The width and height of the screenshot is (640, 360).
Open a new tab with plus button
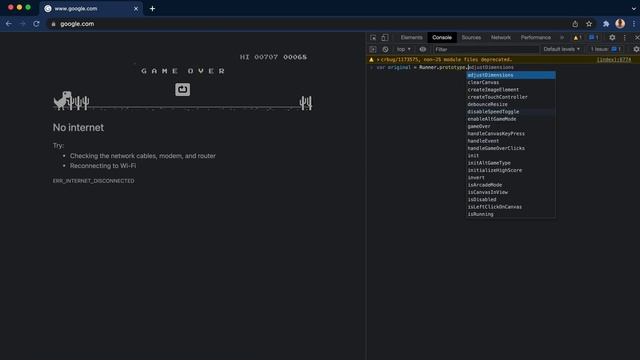tap(152, 9)
